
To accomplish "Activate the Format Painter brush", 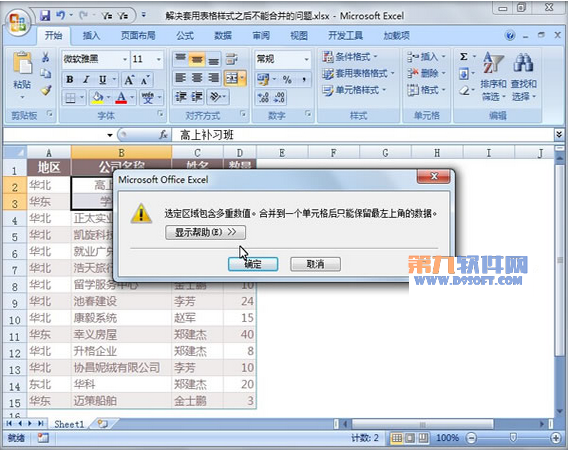I will tap(46, 90).
